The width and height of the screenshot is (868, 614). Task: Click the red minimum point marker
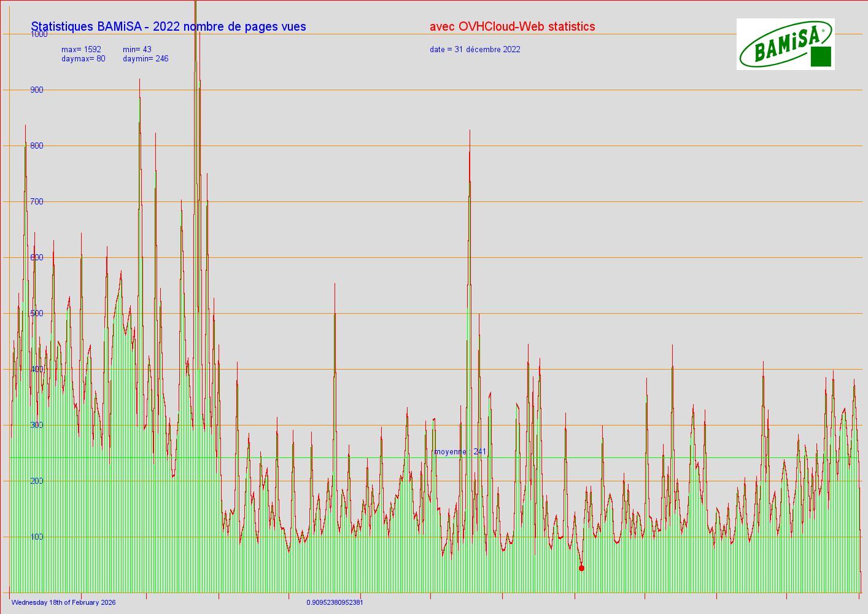(x=581, y=568)
